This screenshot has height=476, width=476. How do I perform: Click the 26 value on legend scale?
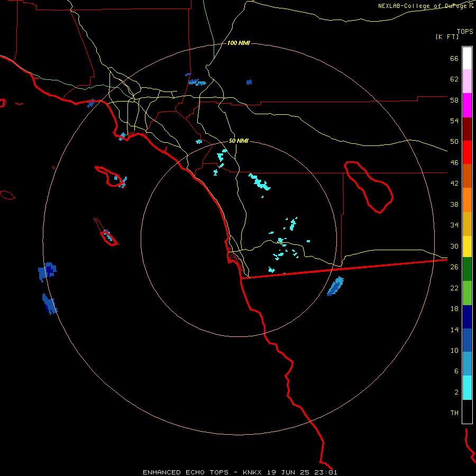454,267
